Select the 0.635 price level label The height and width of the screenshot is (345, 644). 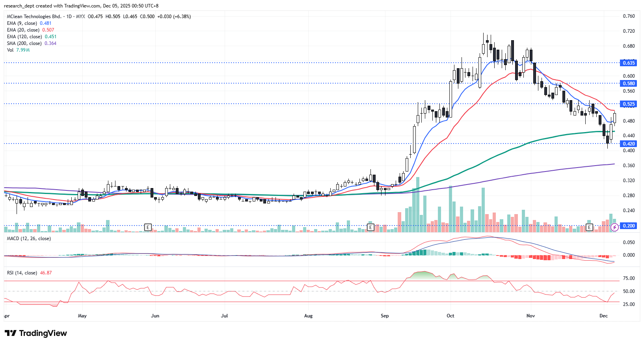point(629,63)
